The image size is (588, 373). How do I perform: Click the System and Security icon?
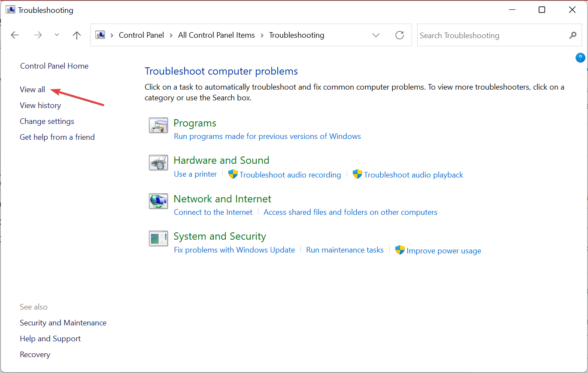tap(158, 238)
